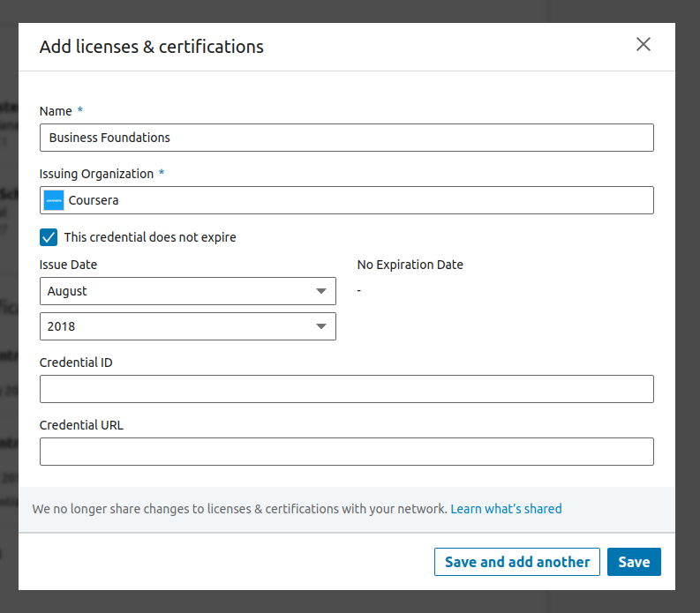Open the "Learn what's shared" link
Screen dimensions: 700x613
(x=506, y=509)
